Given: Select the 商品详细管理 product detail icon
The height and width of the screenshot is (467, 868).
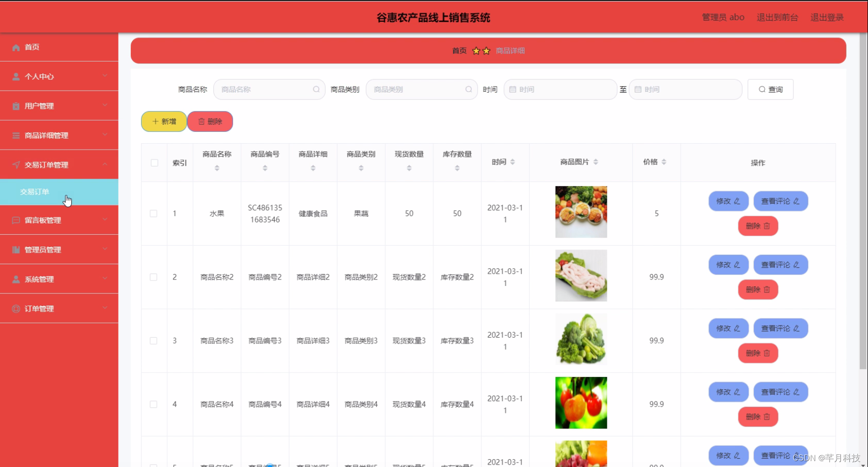Looking at the screenshot, I should point(15,135).
